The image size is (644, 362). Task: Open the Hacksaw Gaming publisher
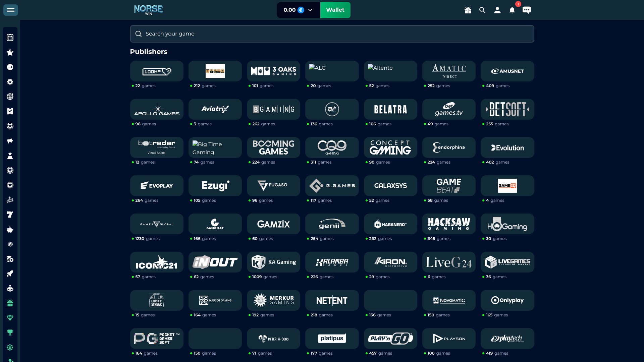click(x=449, y=224)
